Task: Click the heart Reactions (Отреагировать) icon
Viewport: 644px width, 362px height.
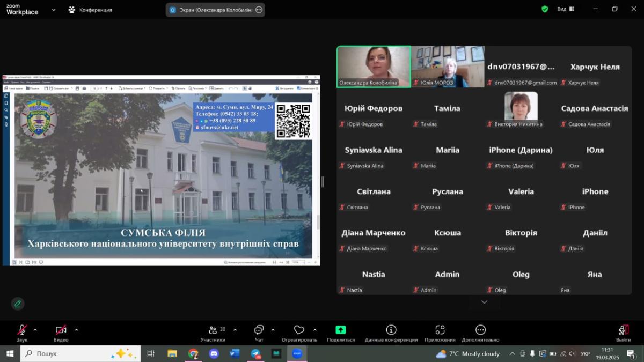Action: point(299,330)
